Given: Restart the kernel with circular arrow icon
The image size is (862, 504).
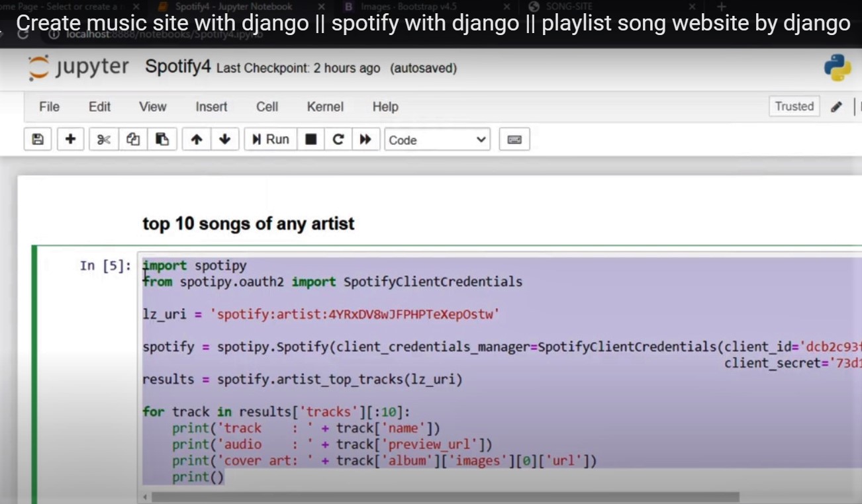Looking at the screenshot, I should tap(338, 140).
